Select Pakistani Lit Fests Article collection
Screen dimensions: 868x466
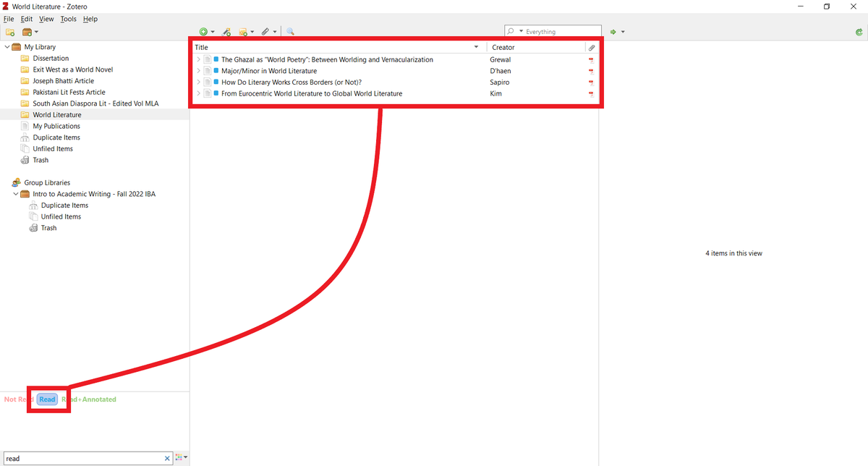pos(69,92)
